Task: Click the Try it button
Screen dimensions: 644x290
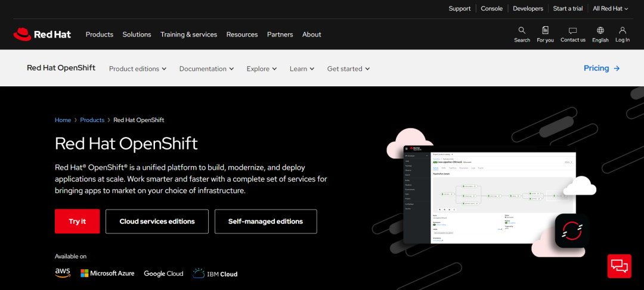Action: click(x=77, y=222)
